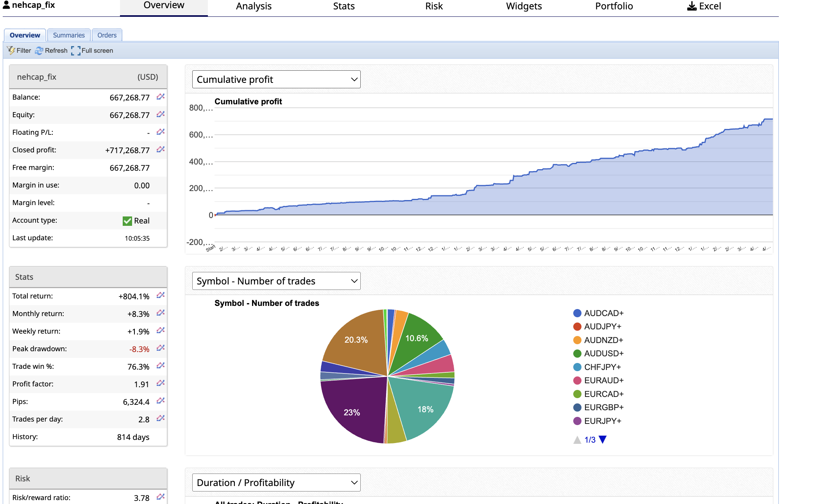Switch to the Analysis tab
The width and height of the screenshot is (830, 504).
(x=254, y=6)
